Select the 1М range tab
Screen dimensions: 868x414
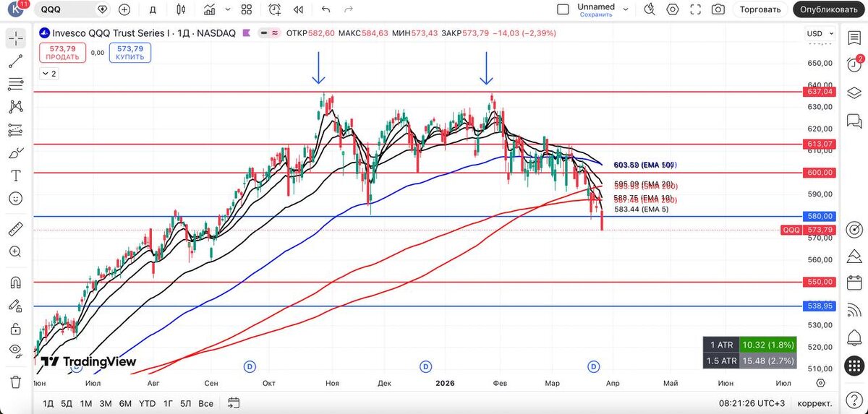(86, 402)
